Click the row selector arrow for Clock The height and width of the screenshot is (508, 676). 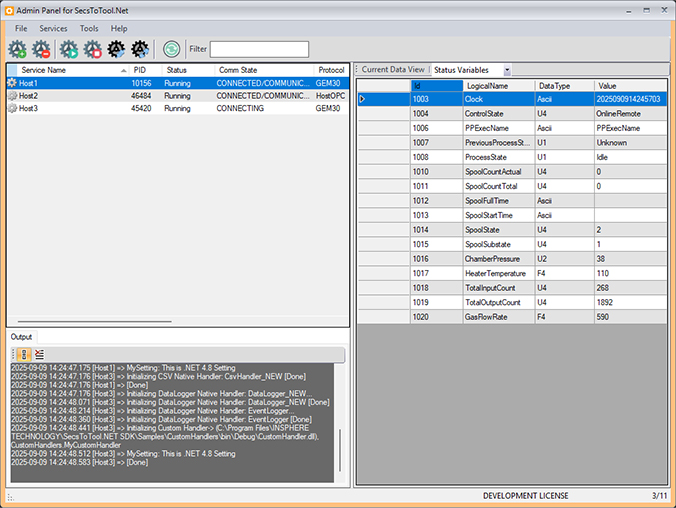pos(362,99)
